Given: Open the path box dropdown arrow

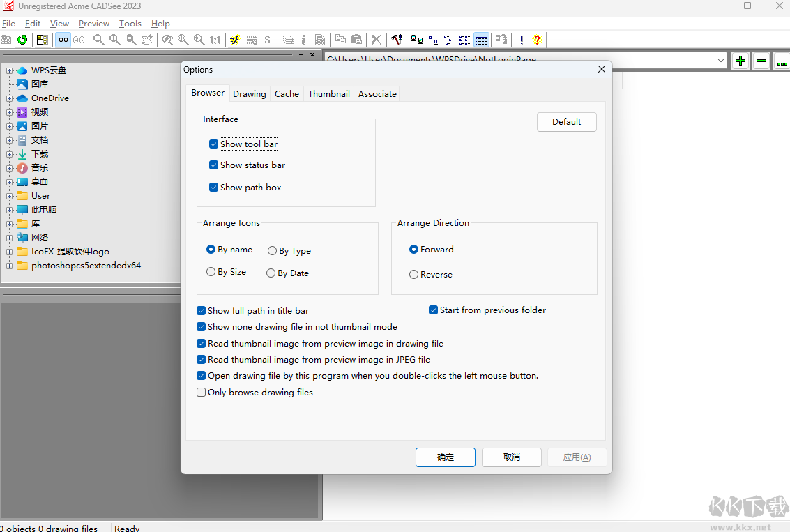Looking at the screenshot, I should [721, 61].
